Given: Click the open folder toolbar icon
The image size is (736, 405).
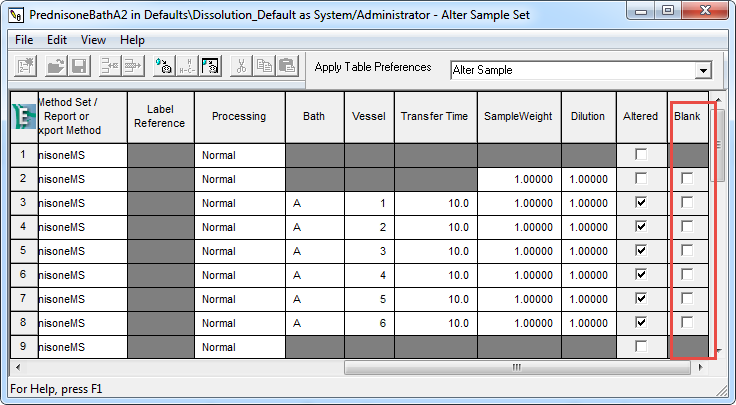Looking at the screenshot, I should pyautogui.click(x=56, y=66).
